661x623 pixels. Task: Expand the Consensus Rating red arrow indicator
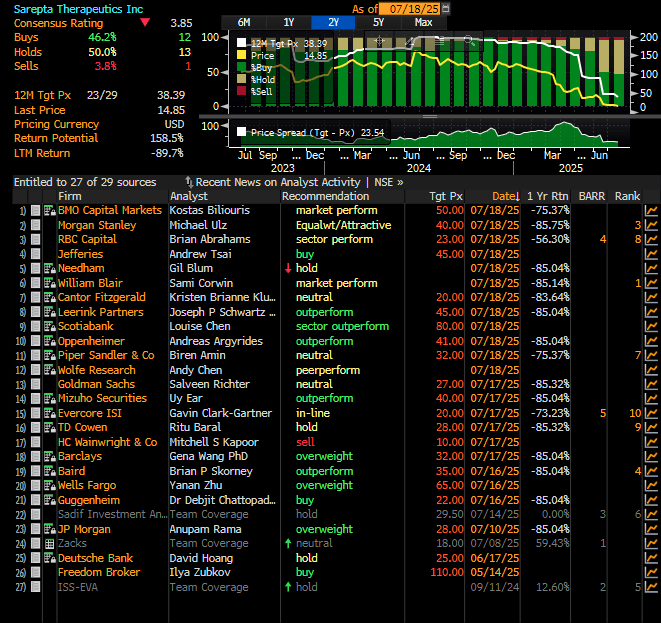(x=146, y=22)
